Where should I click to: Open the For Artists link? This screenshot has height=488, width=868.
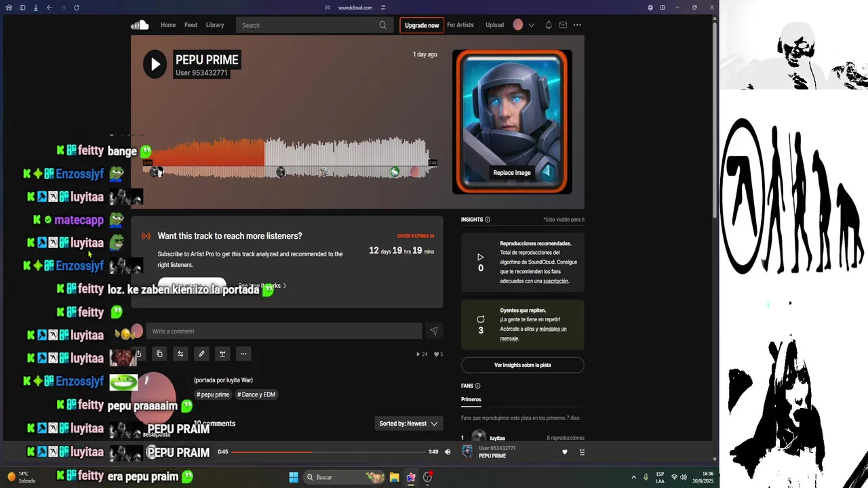[x=460, y=25]
